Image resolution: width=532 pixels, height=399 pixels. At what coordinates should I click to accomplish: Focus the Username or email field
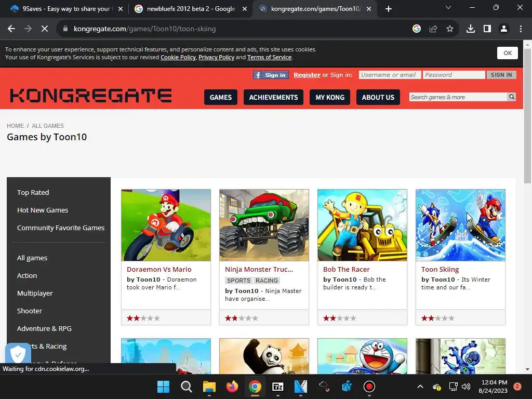390,75
